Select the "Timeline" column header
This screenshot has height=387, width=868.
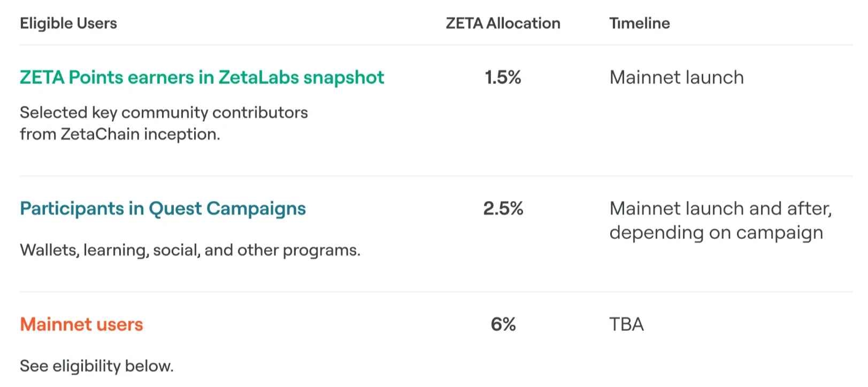639,24
